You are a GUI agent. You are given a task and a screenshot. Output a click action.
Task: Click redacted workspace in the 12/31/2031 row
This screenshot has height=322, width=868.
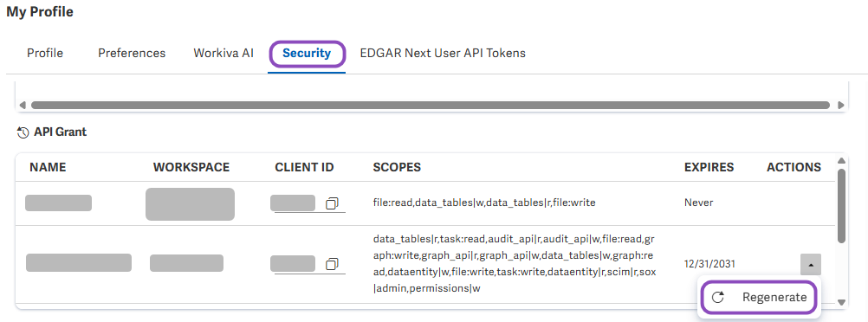[186, 263]
